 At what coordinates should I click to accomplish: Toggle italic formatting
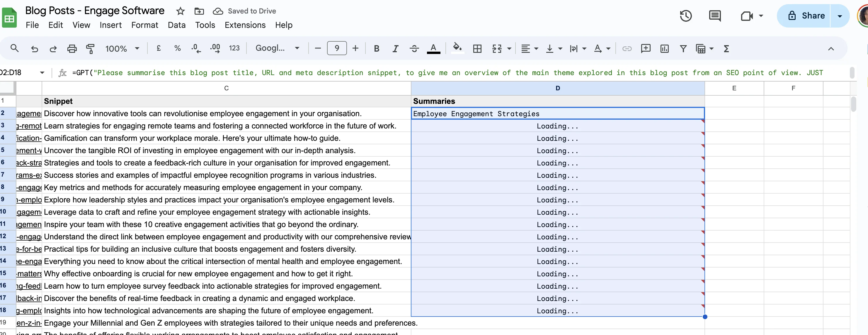395,49
